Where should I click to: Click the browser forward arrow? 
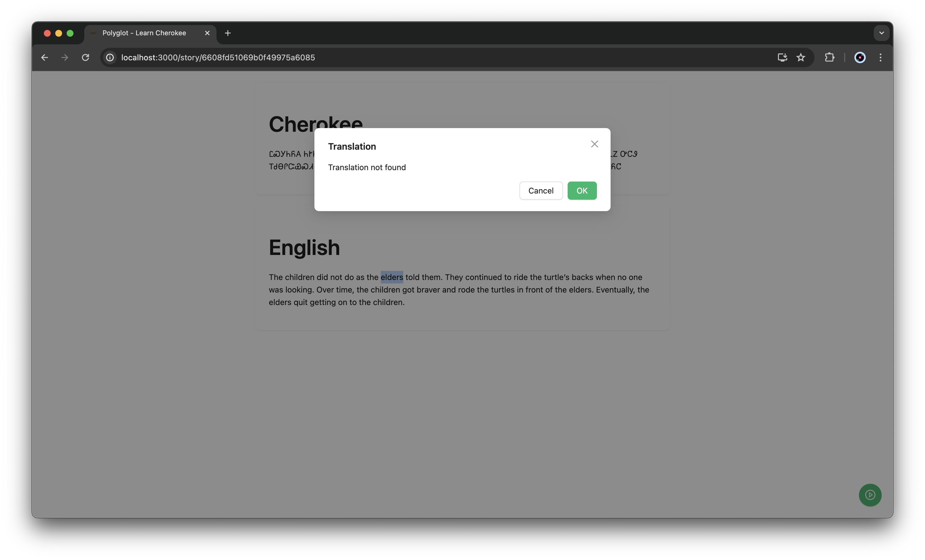pos(65,57)
